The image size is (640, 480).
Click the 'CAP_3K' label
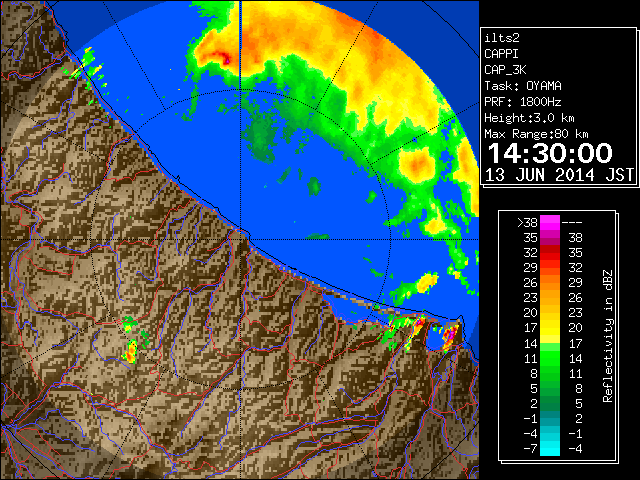505,70
